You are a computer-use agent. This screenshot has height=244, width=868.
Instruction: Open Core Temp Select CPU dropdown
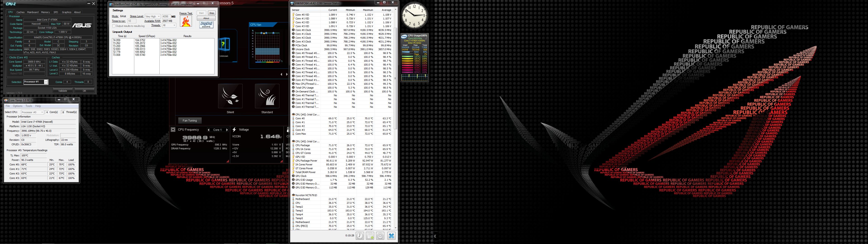(x=32, y=112)
